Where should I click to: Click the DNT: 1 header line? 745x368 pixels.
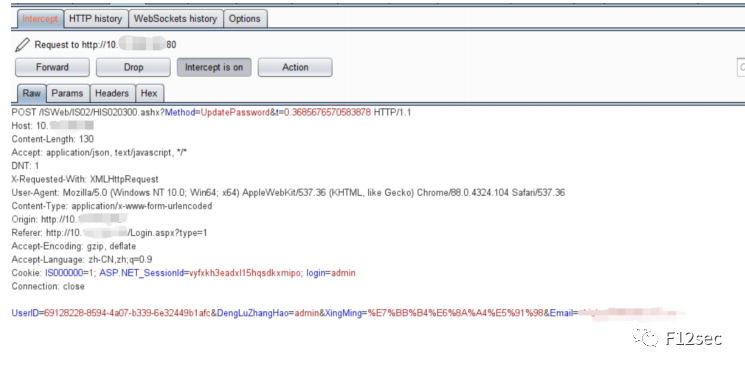pos(25,166)
